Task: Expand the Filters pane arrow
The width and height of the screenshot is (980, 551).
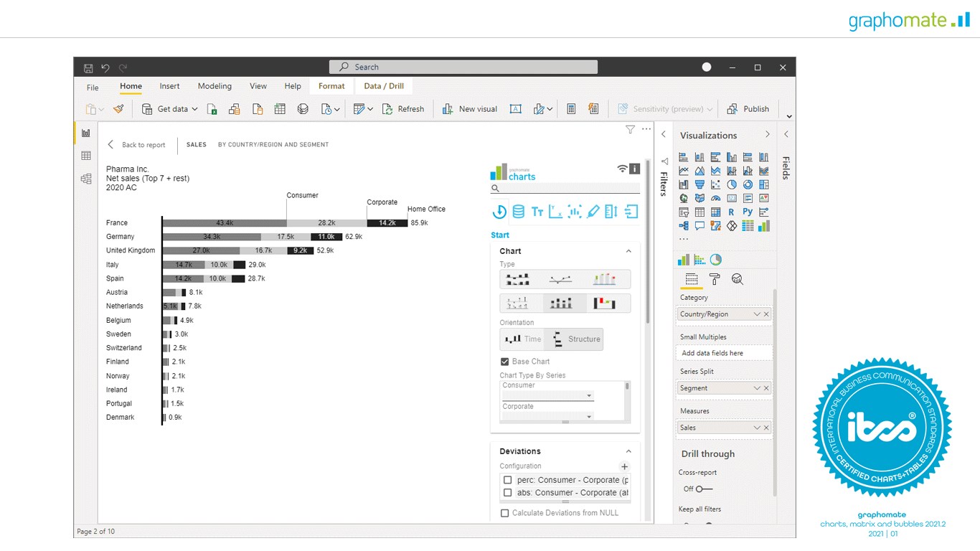Action: [664, 134]
